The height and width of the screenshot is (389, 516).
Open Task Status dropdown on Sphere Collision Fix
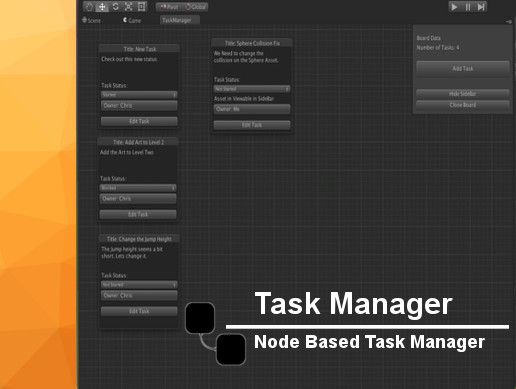pyautogui.click(x=252, y=89)
